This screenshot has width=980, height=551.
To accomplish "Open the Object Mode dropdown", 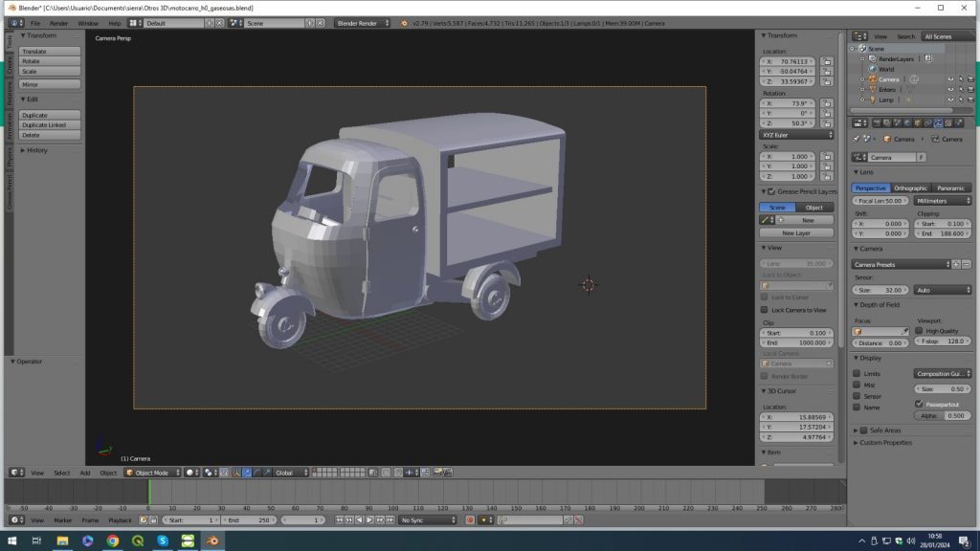I will pos(151,473).
